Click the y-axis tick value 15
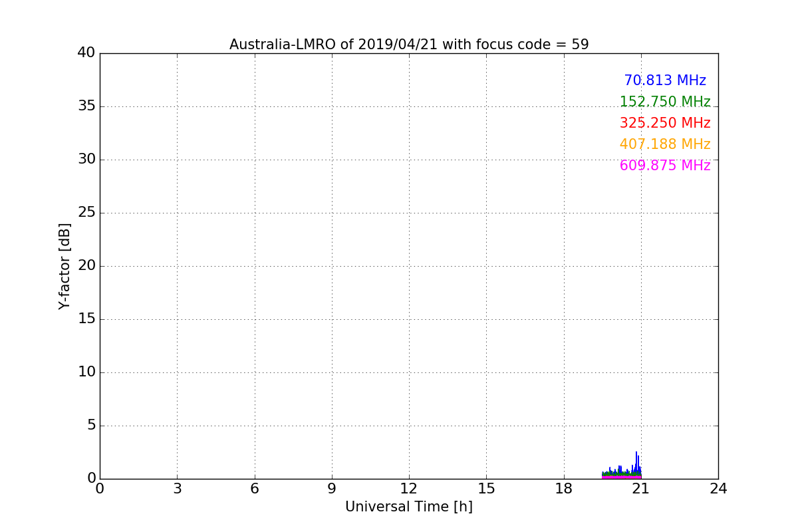798x532 pixels. (x=86, y=319)
